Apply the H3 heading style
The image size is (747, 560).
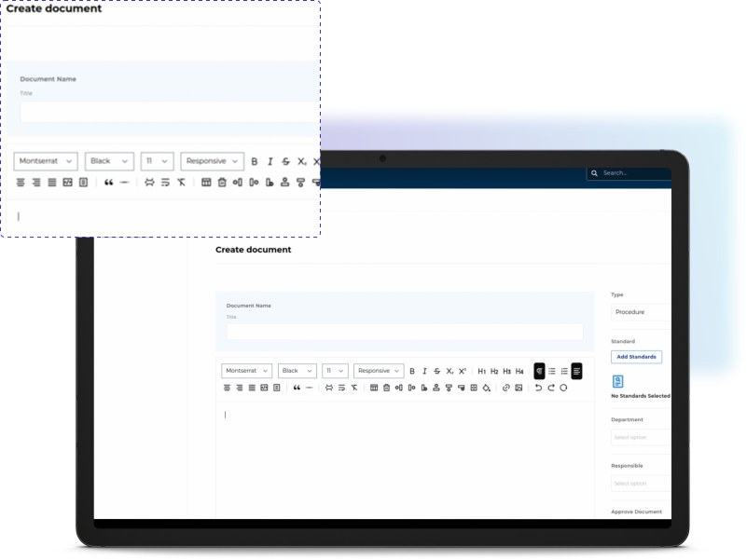point(506,371)
